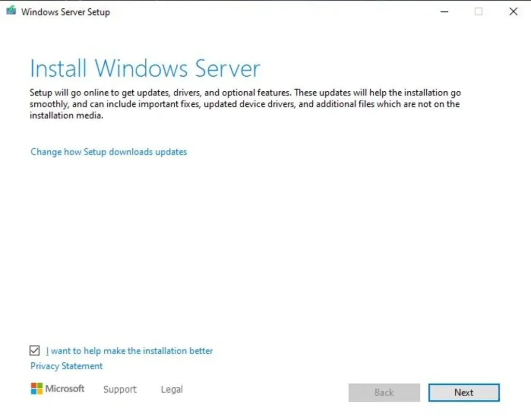
Task: Untick the help make installation better checkbox
Action: pyautogui.click(x=35, y=351)
